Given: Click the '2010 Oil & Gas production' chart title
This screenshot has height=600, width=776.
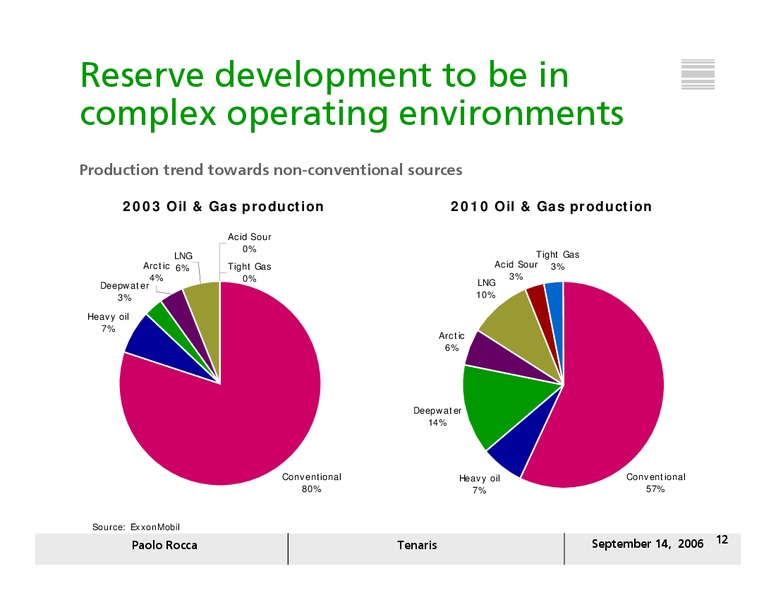Looking at the screenshot, I should coord(551,206).
